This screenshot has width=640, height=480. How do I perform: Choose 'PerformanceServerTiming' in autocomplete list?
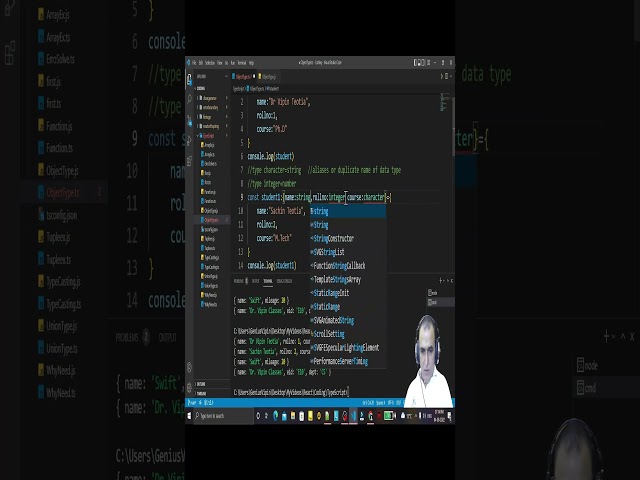[348, 362]
